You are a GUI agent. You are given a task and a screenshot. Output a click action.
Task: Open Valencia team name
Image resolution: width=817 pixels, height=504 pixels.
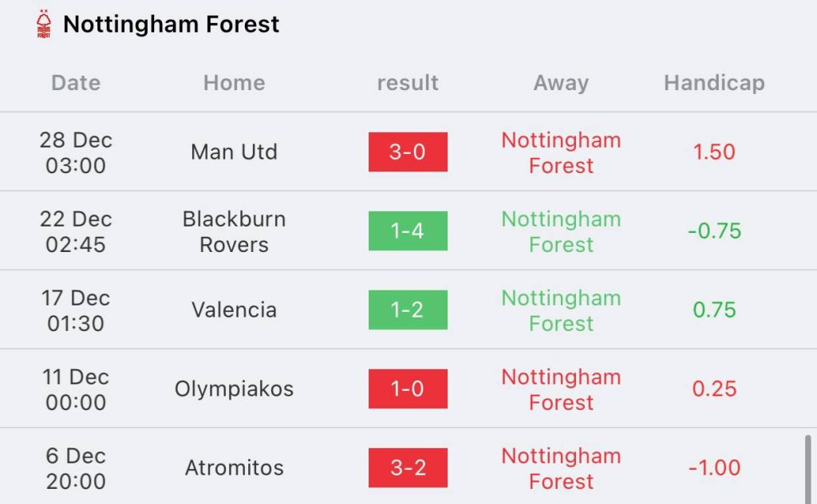[x=234, y=309]
